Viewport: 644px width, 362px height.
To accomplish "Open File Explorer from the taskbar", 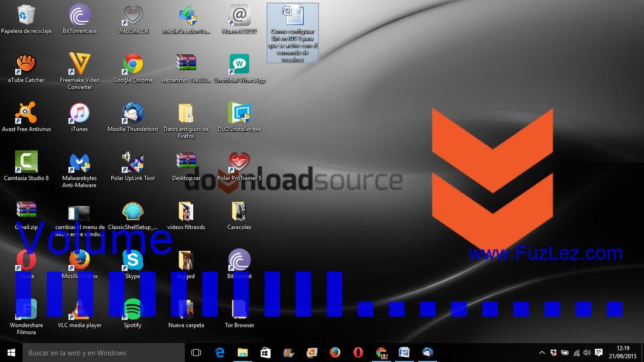I will [x=243, y=353].
